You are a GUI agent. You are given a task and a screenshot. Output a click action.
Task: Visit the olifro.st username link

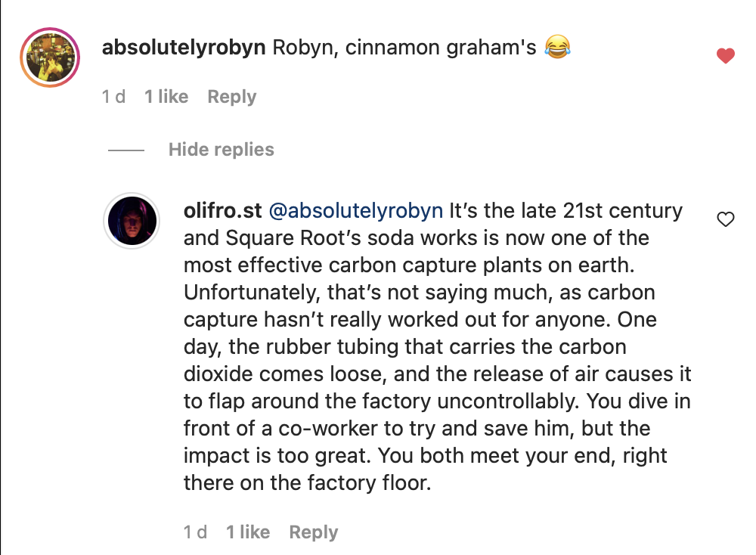[x=222, y=210]
